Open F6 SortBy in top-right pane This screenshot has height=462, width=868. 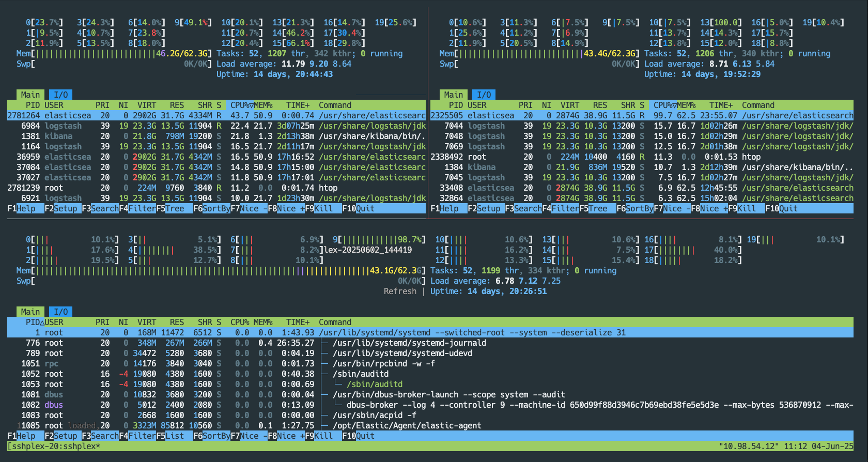(x=635, y=208)
